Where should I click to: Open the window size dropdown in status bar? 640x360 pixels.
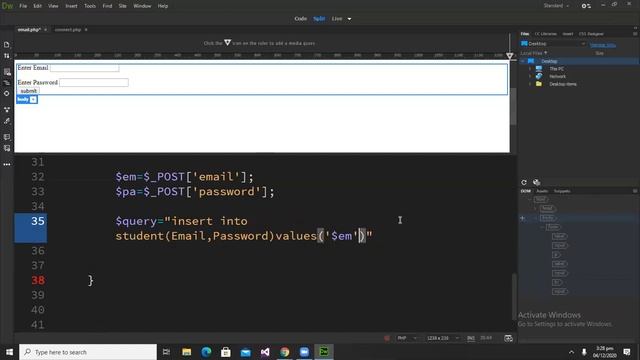(x=442, y=338)
